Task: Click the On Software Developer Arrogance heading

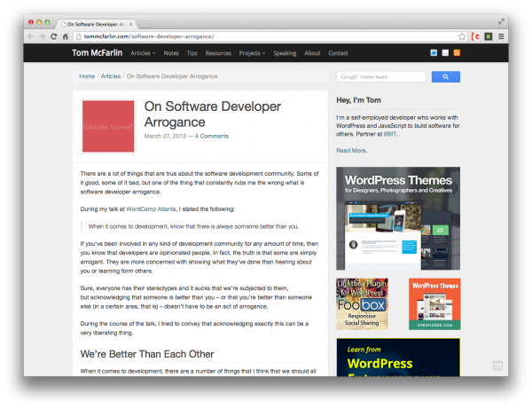Action: point(213,114)
